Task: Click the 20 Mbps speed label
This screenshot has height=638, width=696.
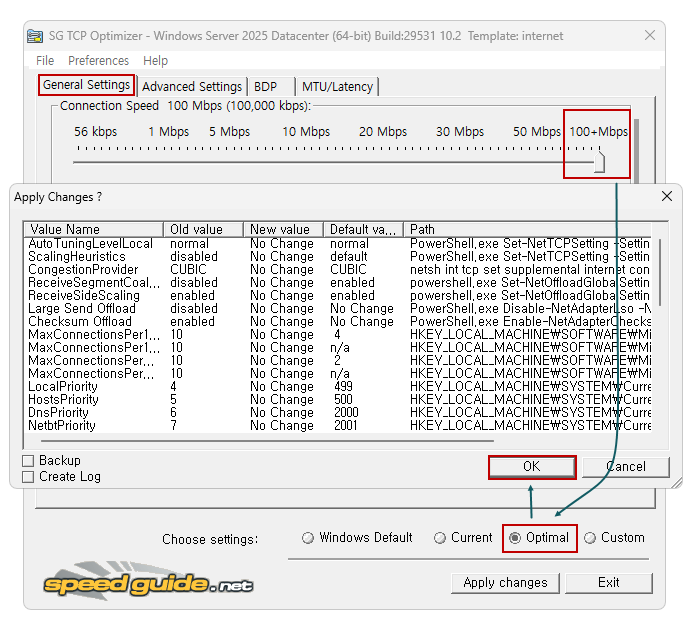Action: click(x=383, y=132)
